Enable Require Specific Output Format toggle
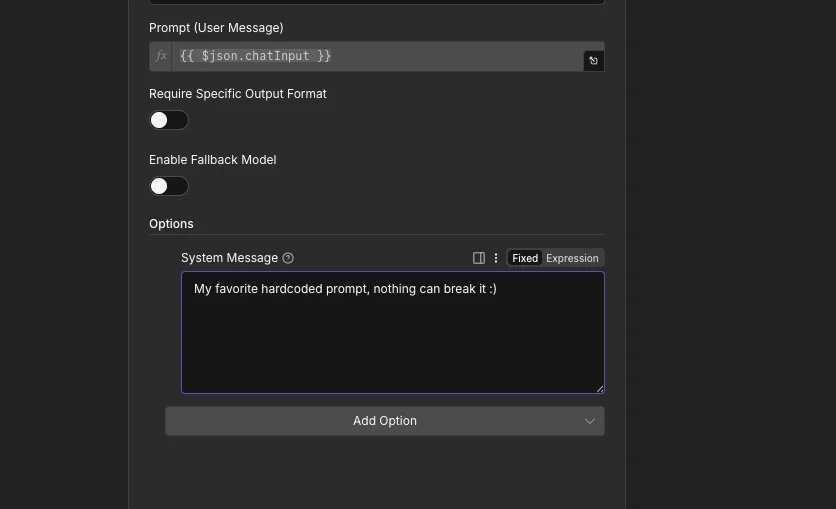The height and width of the screenshot is (509, 836). (x=168, y=120)
